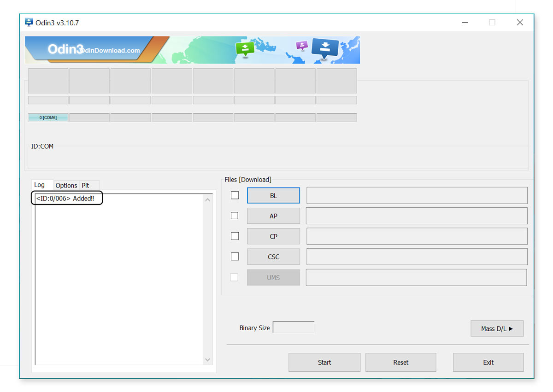The width and height of the screenshot is (553, 392).
Task: Click the "Binary Size" label
Action: (254, 328)
